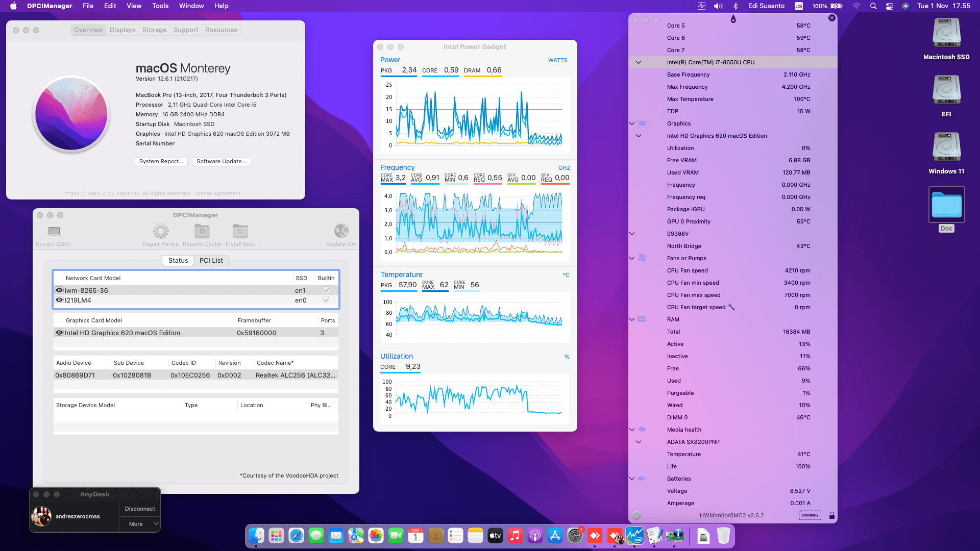This screenshot has width=980, height=551.
Task: Click the System Report button
Action: pyautogui.click(x=161, y=161)
